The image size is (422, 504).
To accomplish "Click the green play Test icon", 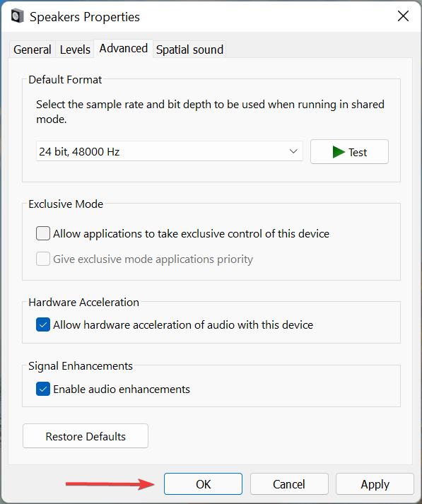I will 339,152.
